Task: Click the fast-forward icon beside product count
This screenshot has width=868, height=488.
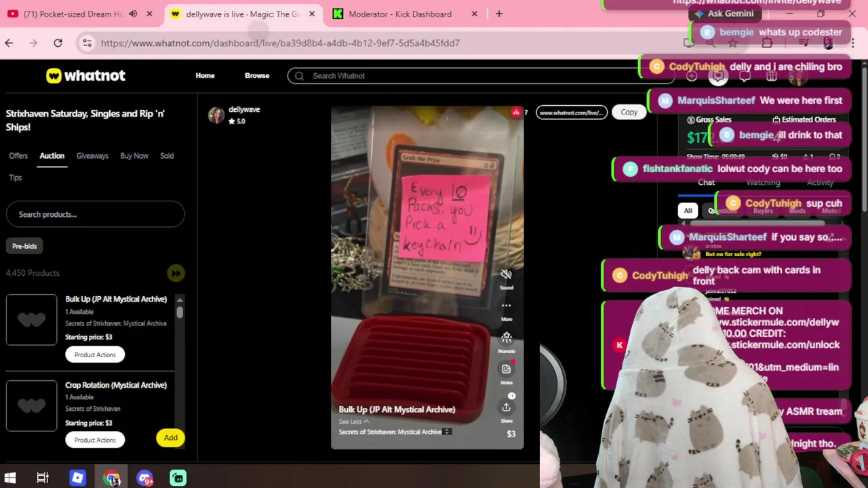Action: point(176,273)
